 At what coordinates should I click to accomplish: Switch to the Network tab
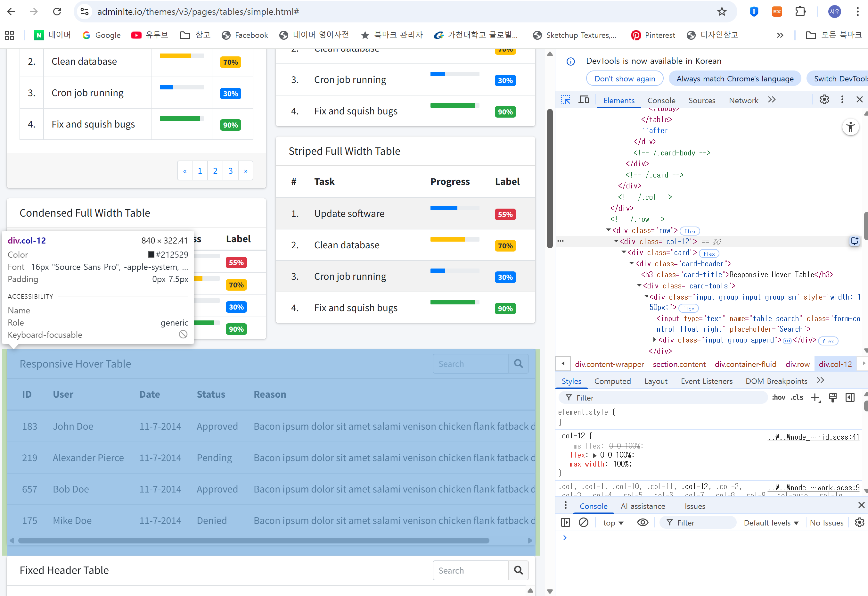(x=743, y=100)
